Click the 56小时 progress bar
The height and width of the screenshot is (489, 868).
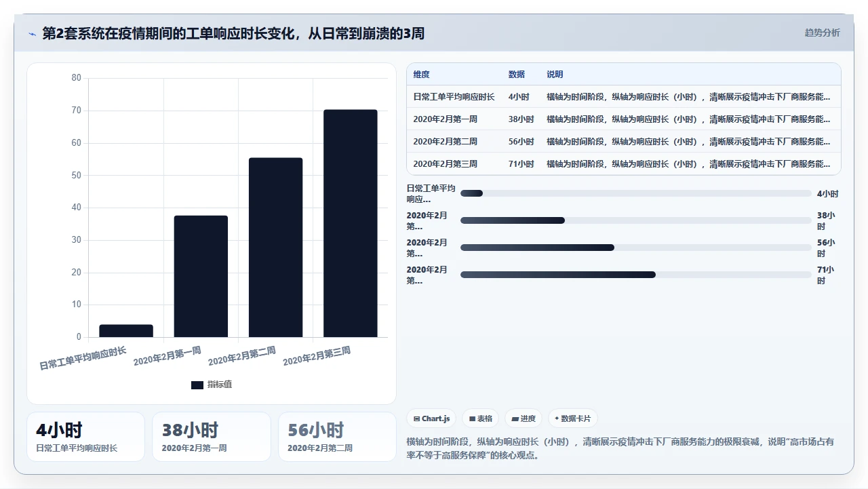[x=635, y=248]
